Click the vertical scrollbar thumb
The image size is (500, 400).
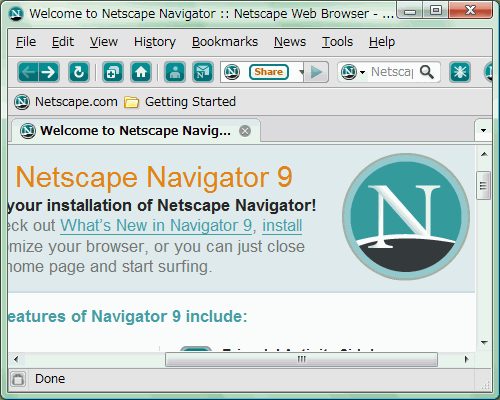coord(483,186)
